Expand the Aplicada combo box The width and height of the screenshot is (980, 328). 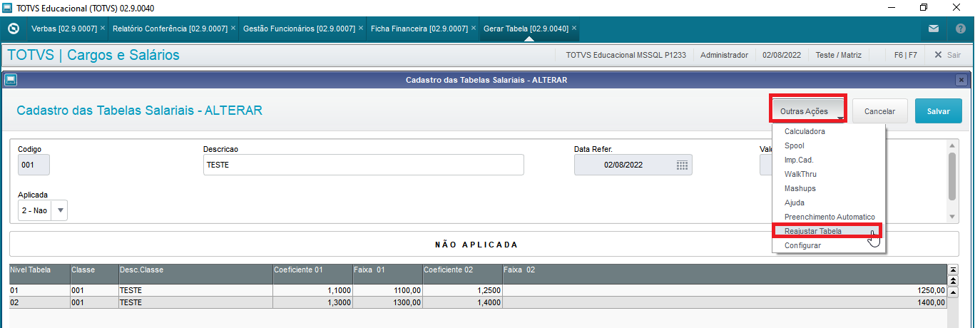[x=60, y=210]
